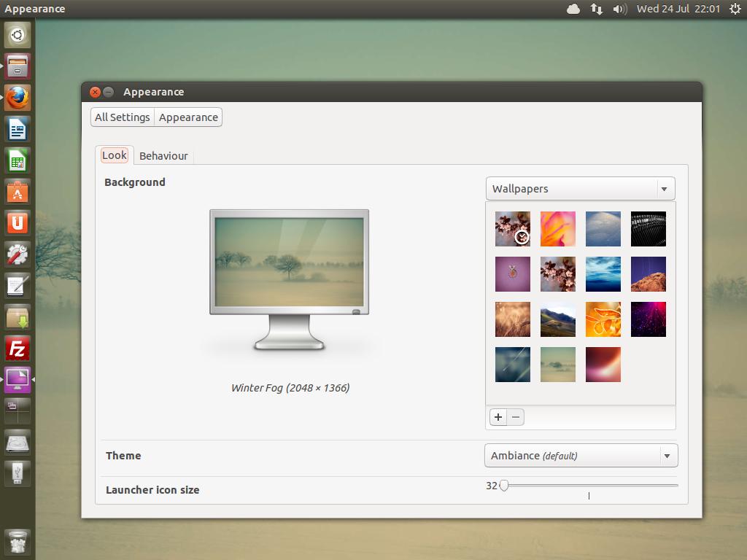747x560 pixels.
Task: Open LibreOffice Writer in launcher
Action: (18, 129)
